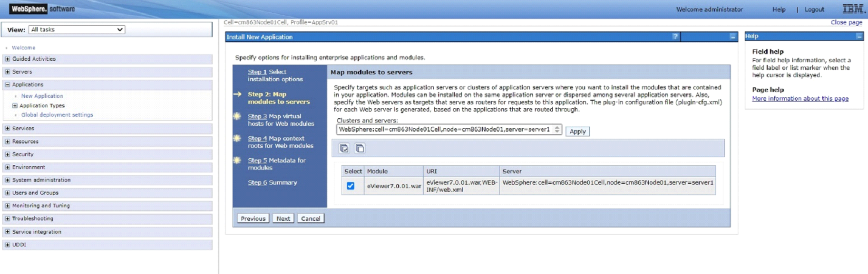The width and height of the screenshot is (868, 274).
Task: Click the Page help heading
Action: click(x=768, y=90)
